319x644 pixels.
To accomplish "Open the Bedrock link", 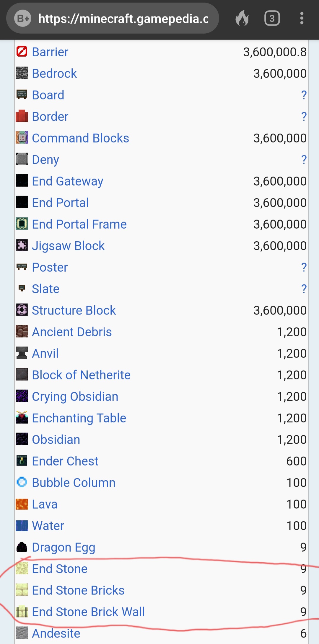I will tap(54, 73).
